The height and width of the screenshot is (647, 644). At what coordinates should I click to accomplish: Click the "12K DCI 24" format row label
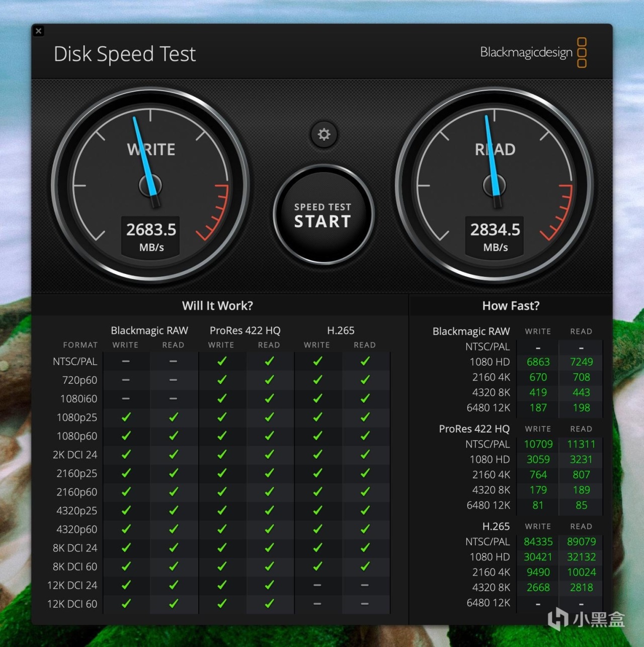pyautogui.click(x=72, y=585)
